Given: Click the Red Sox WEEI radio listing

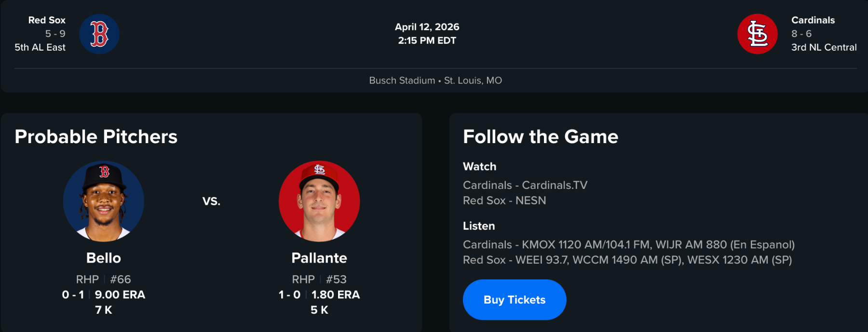Looking at the screenshot, I should [627, 260].
